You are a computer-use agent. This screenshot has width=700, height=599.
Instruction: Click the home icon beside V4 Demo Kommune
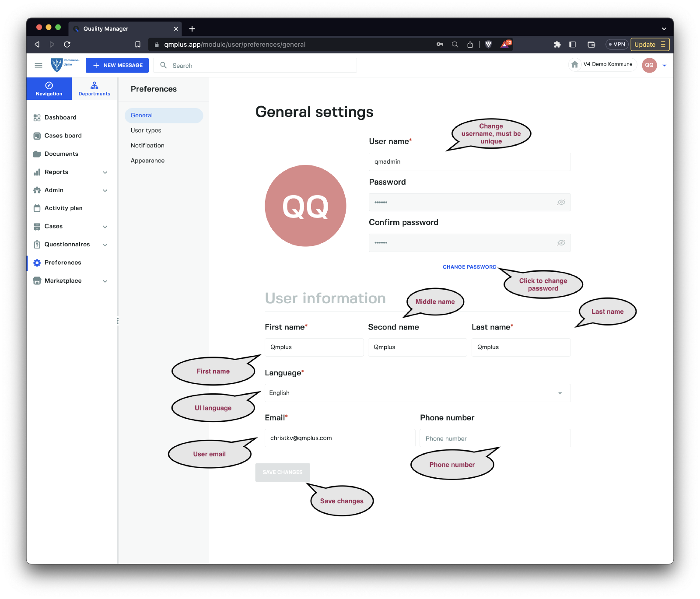coord(575,64)
